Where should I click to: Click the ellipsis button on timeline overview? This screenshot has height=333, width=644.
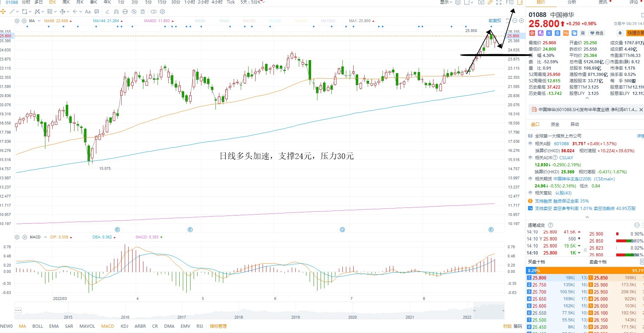coord(18,310)
